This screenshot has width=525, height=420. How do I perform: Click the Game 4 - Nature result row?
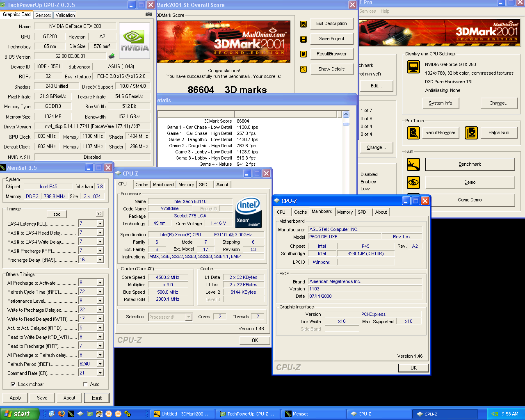[250, 164]
